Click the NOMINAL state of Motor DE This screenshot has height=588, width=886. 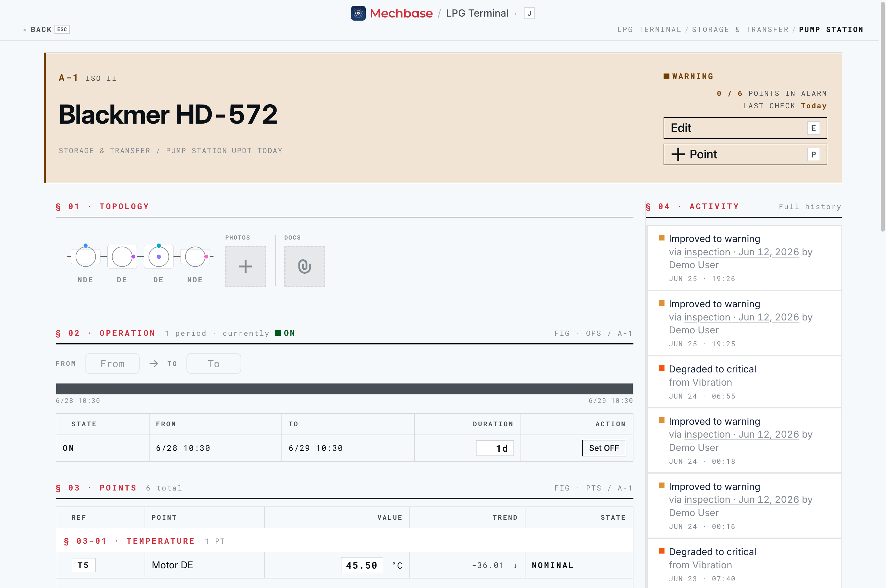coord(553,566)
